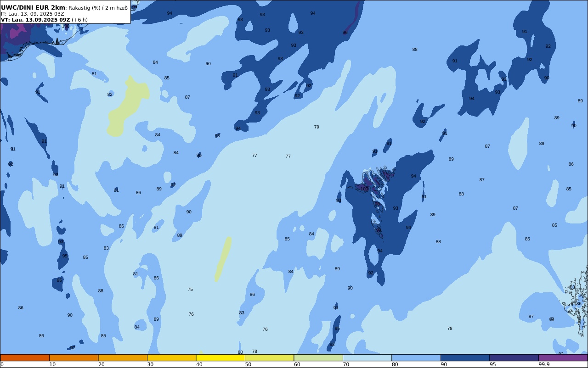Viewport: 588px width, 368px height.
Task: Click the 10–20 orange legend swatch
Action: (x=73, y=357)
